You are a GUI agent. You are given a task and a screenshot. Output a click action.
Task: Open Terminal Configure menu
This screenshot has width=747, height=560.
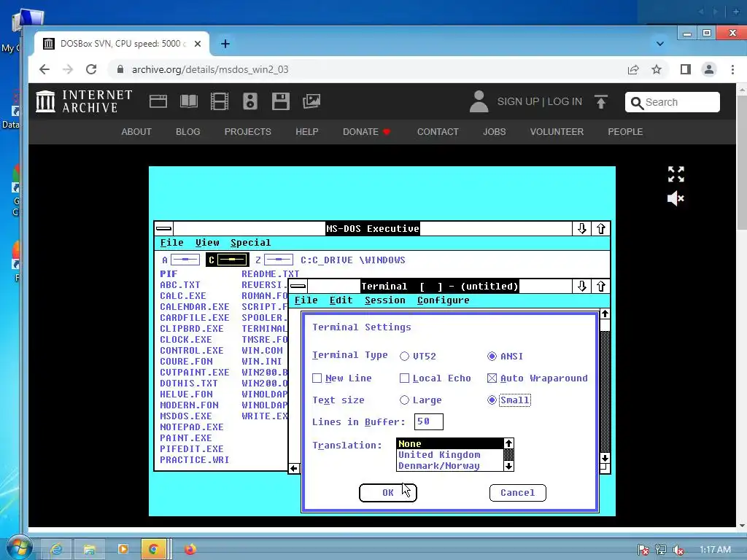[x=443, y=300]
